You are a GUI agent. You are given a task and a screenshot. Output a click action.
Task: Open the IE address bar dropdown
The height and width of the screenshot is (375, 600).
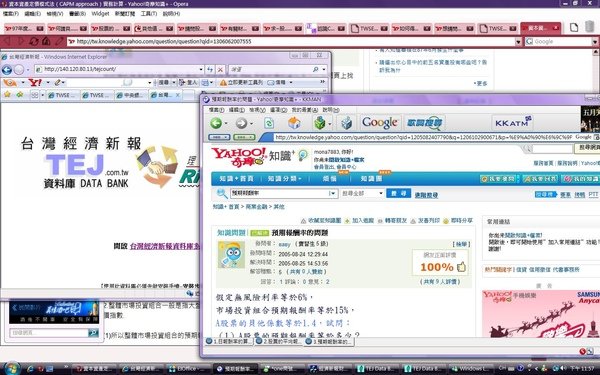tap(201, 69)
